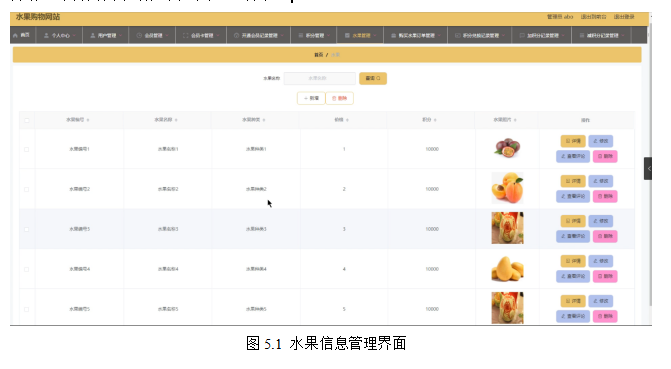Sort by the 水果名称 column sort icon
Image resolution: width=671 pixels, height=369 pixels.
(176, 120)
